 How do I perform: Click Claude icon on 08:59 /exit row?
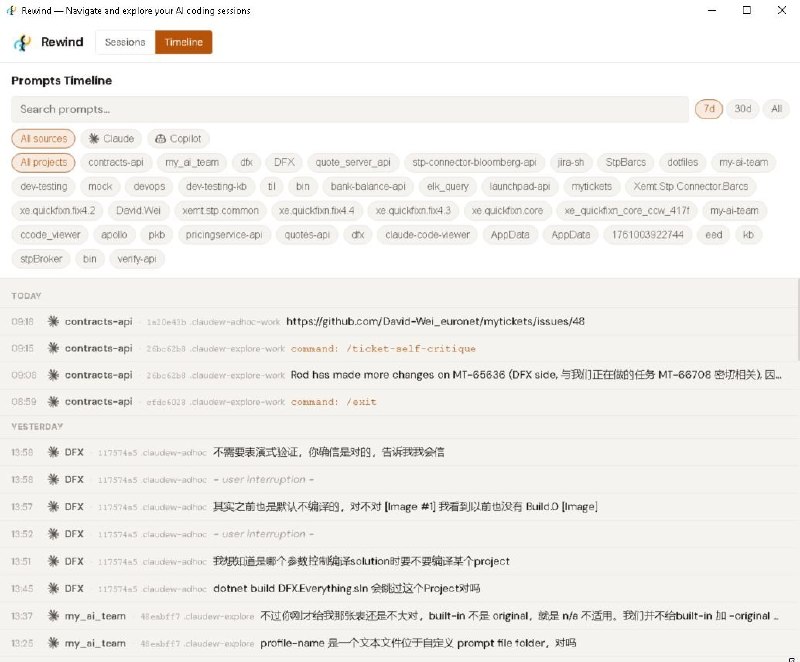tap(53, 402)
